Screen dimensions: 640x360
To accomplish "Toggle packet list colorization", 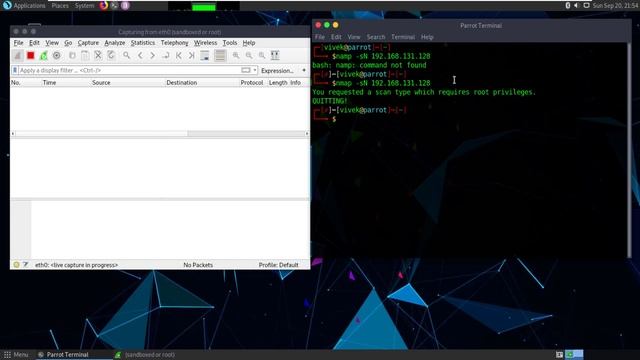I will point(220,56).
